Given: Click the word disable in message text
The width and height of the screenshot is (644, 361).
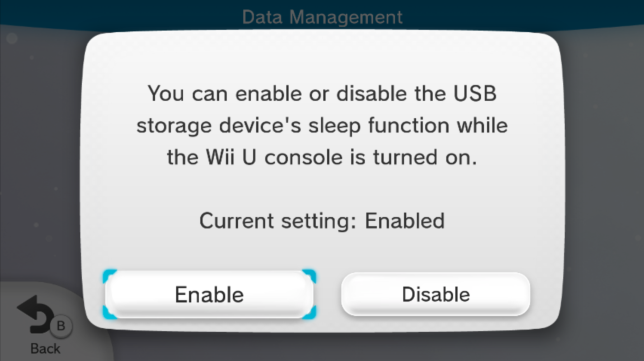Looking at the screenshot, I should tap(372, 94).
